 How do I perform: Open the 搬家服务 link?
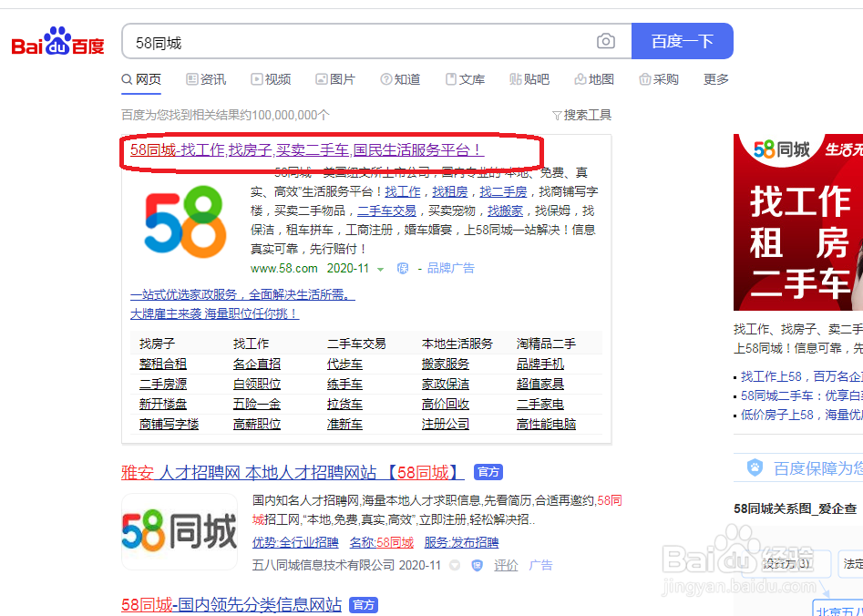[x=446, y=364]
